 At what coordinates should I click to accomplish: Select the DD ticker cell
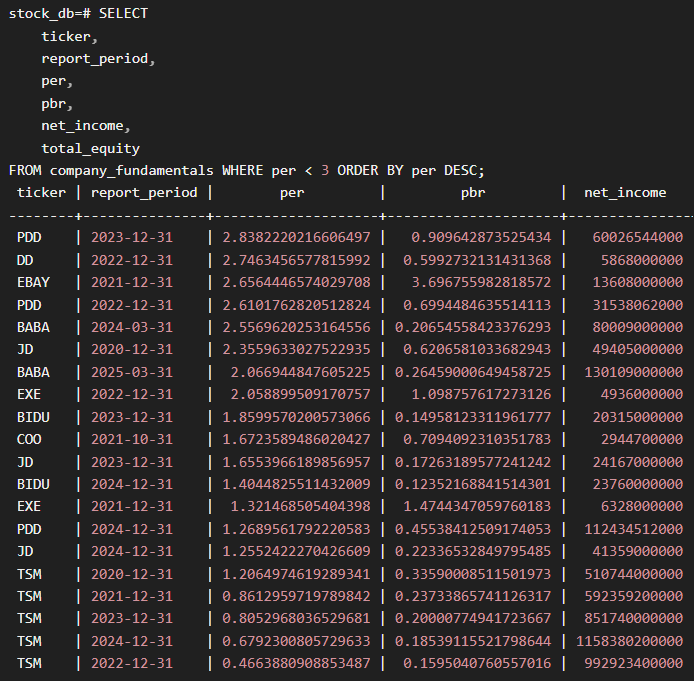[x=25, y=260]
